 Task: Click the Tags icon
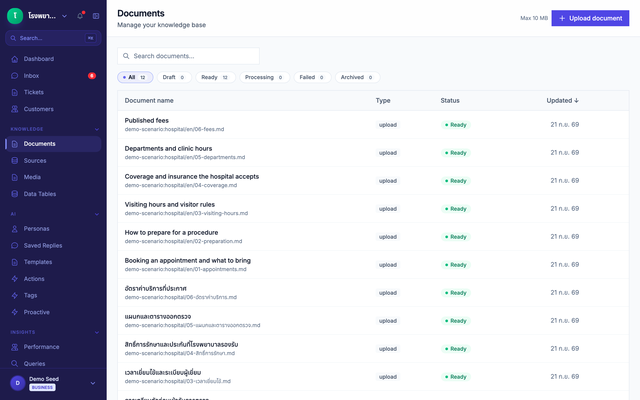(15, 296)
